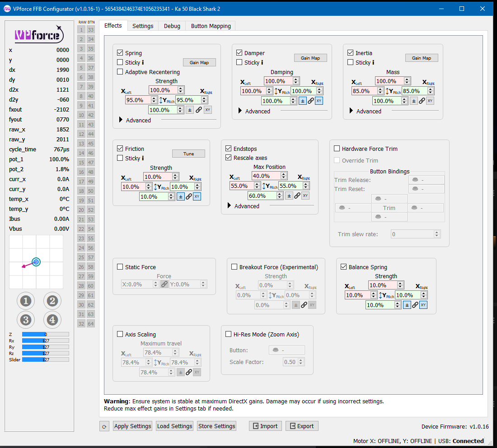Viewport: 497px width, 448px height.
Task: Click the Damper link-axes chain icon
Action: [311, 101]
